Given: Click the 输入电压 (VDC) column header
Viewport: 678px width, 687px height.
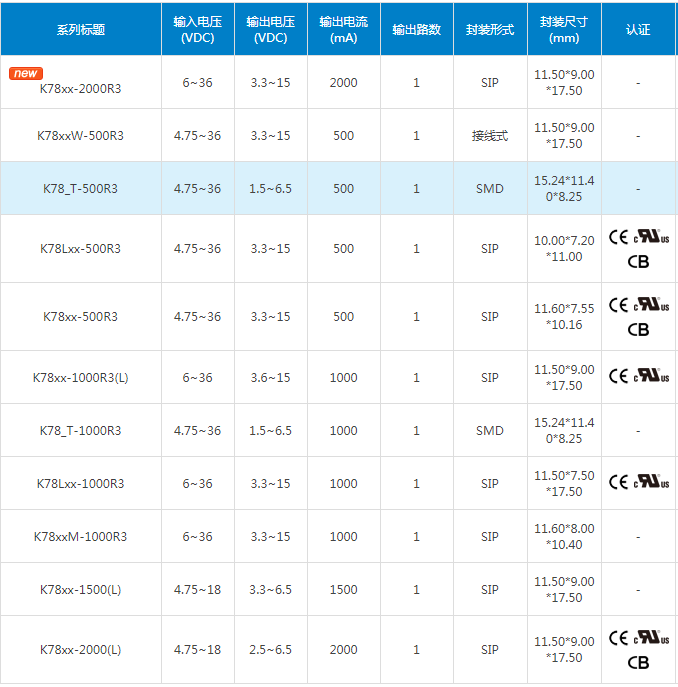Looking at the screenshot, I should pyautogui.click(x=197, y=29).
